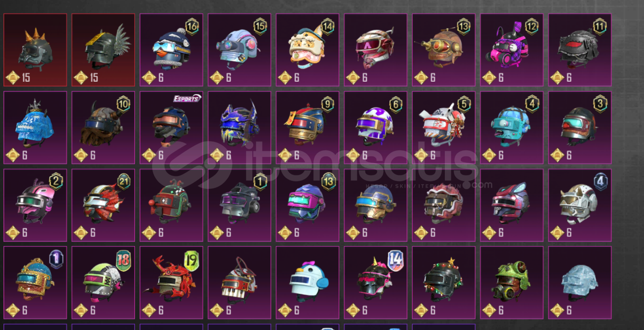This screenshot has height=330, width=644.
Task: Select the piano keys helmet
Action: tap(240, 283)
